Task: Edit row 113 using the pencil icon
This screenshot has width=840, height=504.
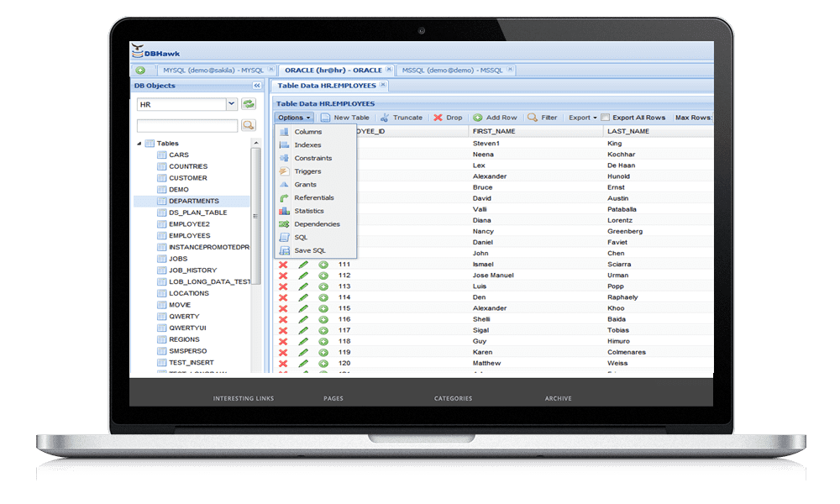Action: coord(303,286)
